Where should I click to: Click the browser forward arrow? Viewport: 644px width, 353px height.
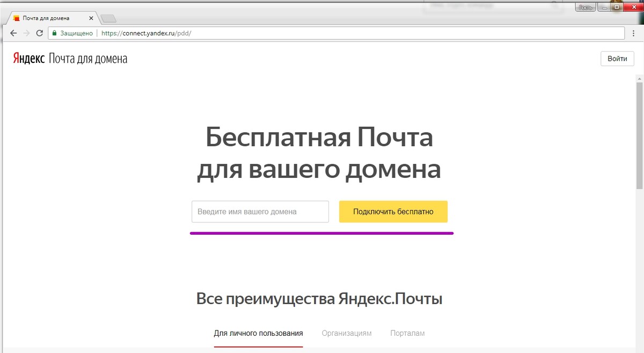pyautogui.click(x=26, y=33)
